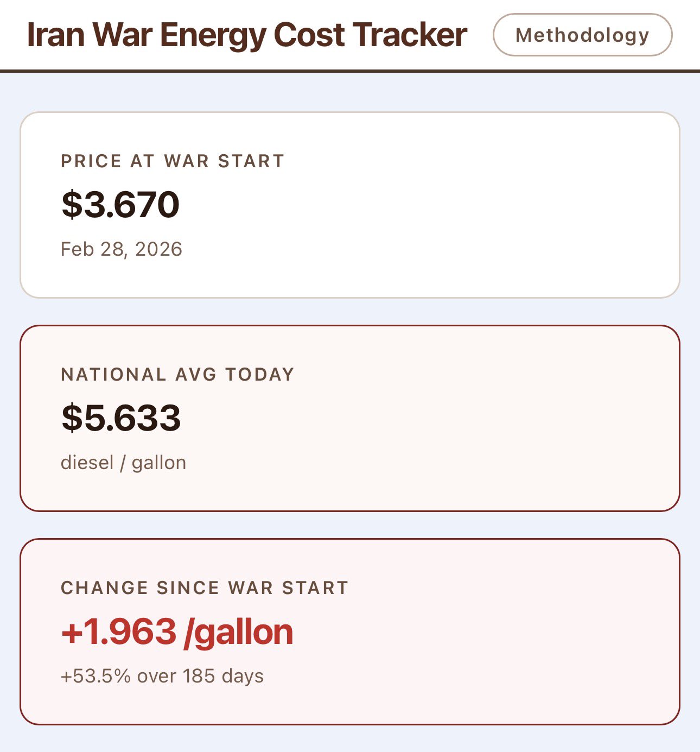Screen dimensions: 700x752
Task: Select the National Avg Today card
Action: pyautogui.click(x=350, y=418)
